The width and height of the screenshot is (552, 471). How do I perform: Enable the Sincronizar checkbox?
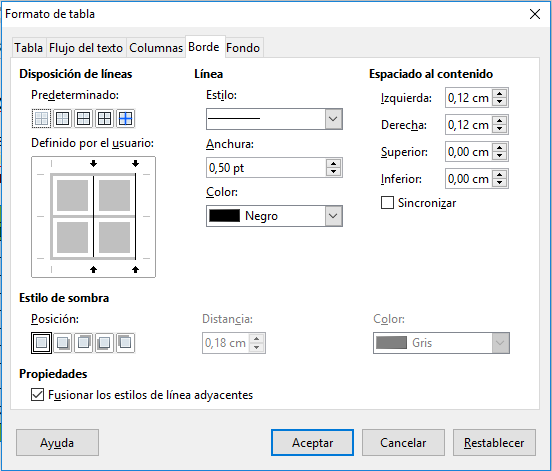(x=387, y=203)
